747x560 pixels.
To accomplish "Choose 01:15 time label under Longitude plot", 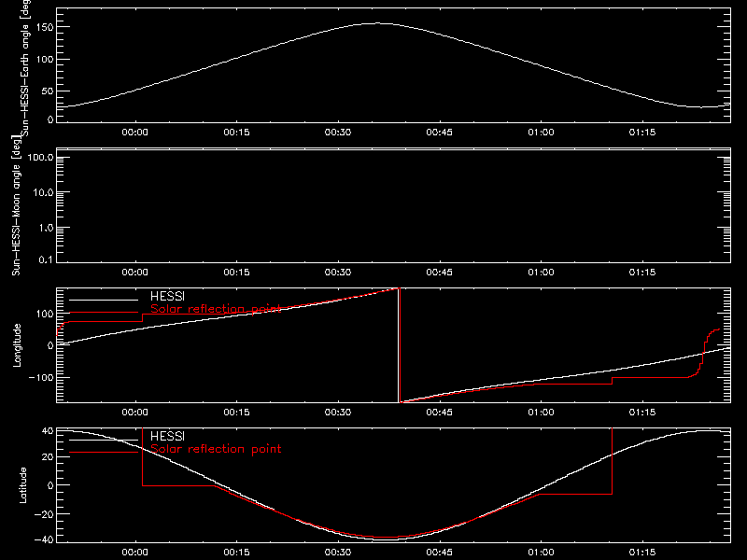I will 642,413.
